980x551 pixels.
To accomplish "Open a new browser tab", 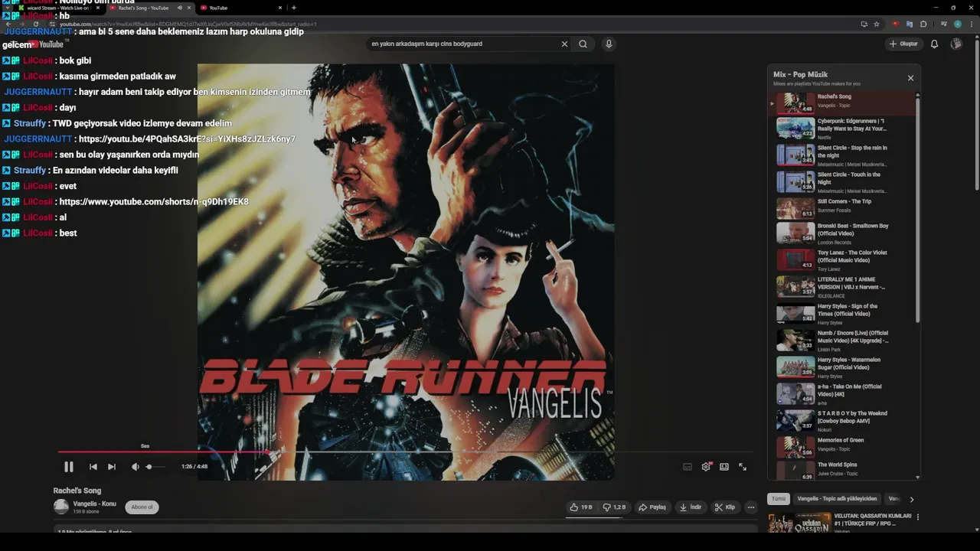I will pos(293,8).
